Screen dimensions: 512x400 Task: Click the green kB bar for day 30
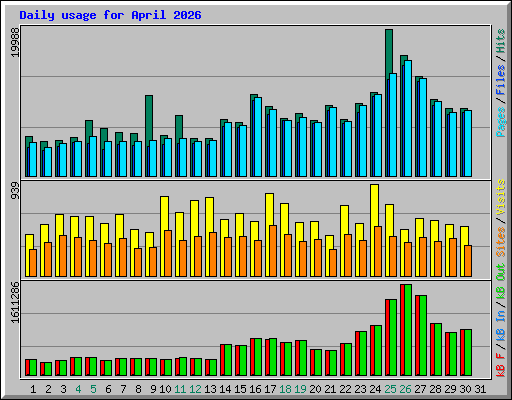click(468, 353)
